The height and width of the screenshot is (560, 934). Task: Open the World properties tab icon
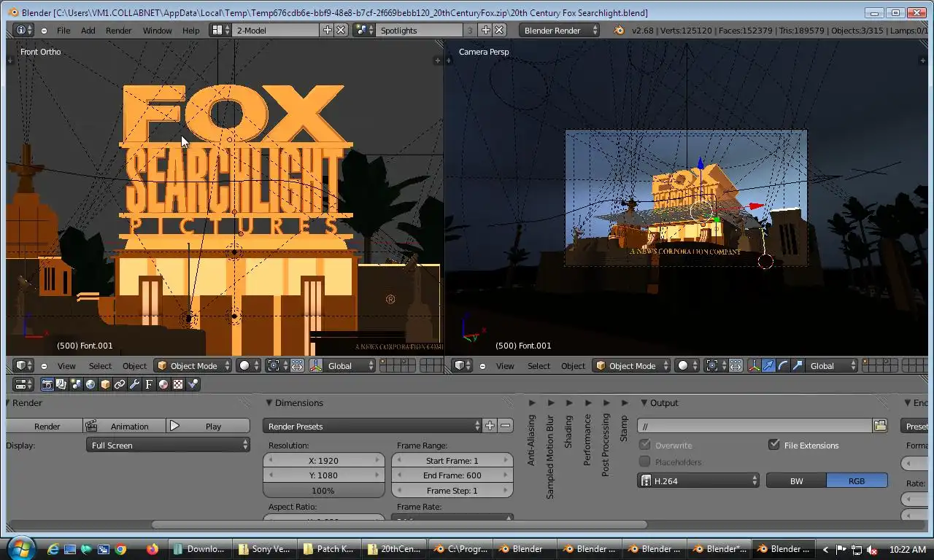[90, 384]
